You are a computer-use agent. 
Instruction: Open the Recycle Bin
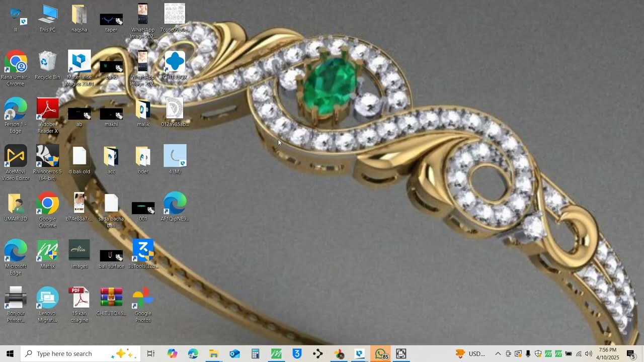click(x=47, y=66)
